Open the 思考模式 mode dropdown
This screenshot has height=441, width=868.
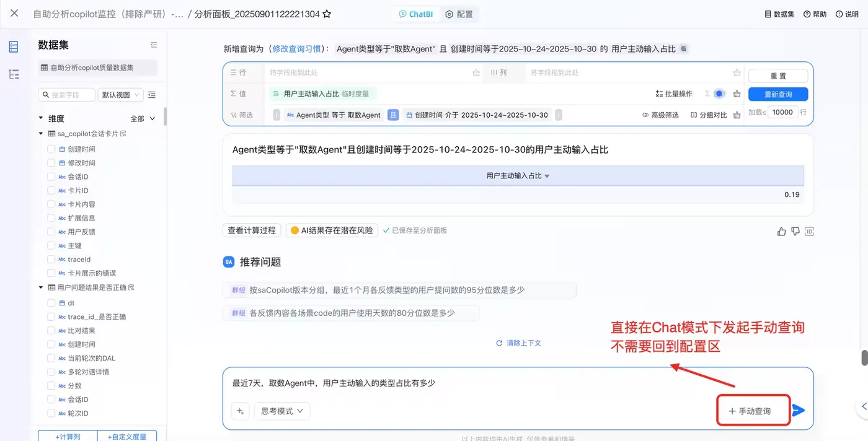pyautogui.click(x=282, y=411)
